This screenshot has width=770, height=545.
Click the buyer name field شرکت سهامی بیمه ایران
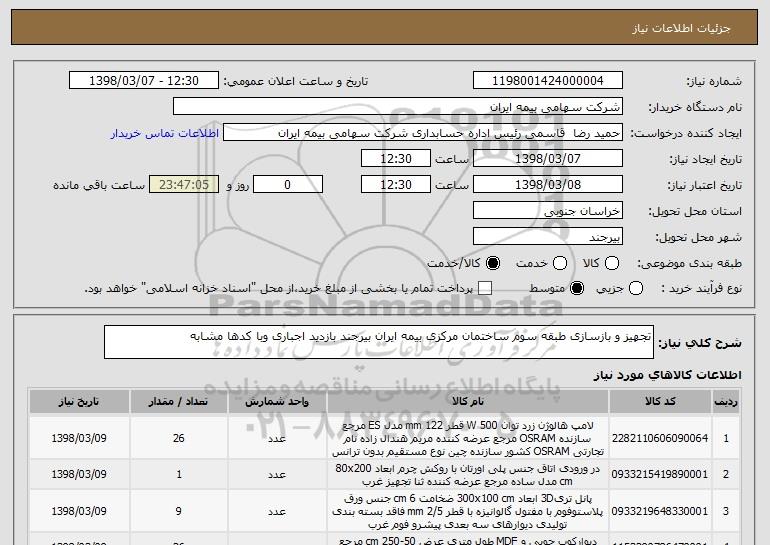click(x=398, y=107)
